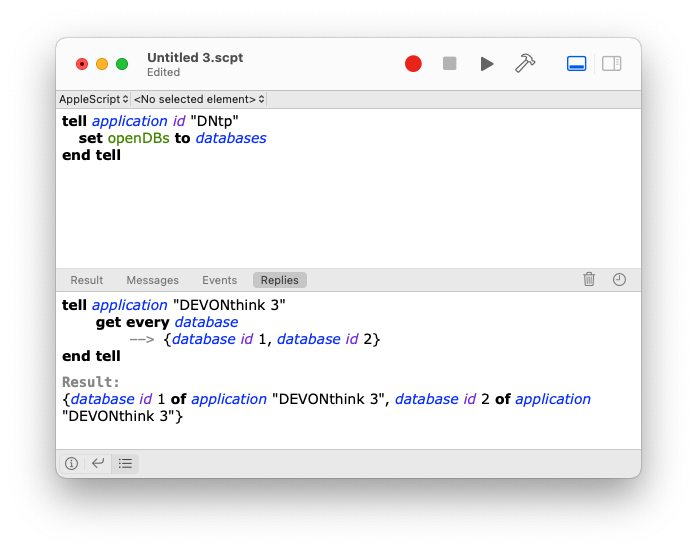Click the Untitled 3.scpt window title
Screen dimensions: 697x552
195,58
